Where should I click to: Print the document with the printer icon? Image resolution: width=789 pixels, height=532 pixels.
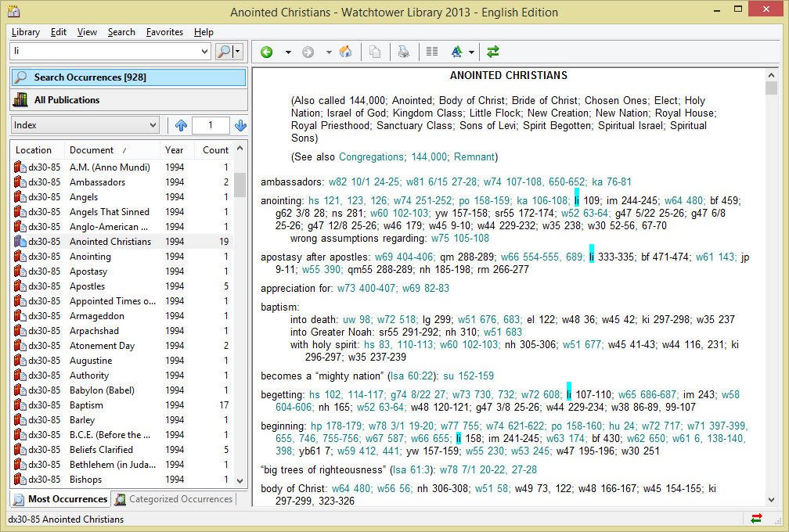(404, 52)
